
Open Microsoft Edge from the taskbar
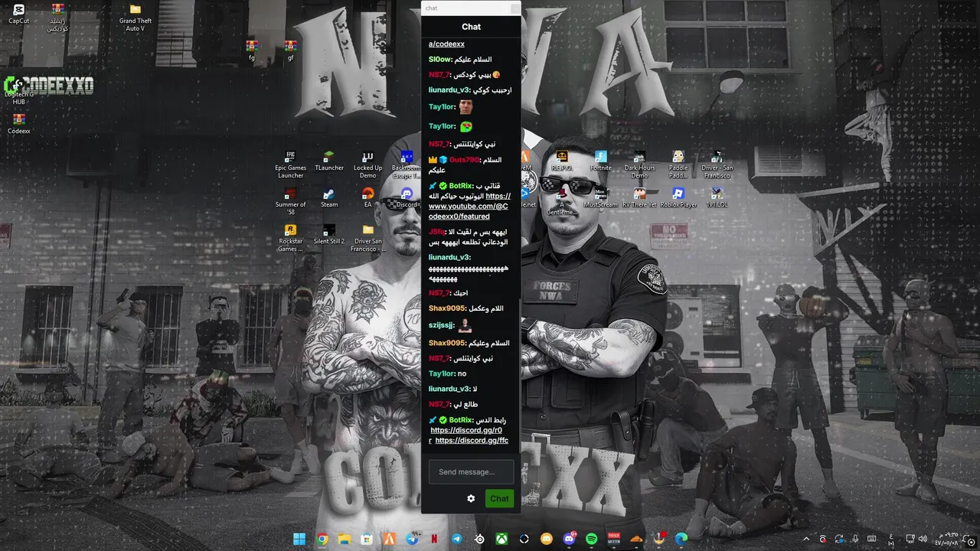(681, 539)
